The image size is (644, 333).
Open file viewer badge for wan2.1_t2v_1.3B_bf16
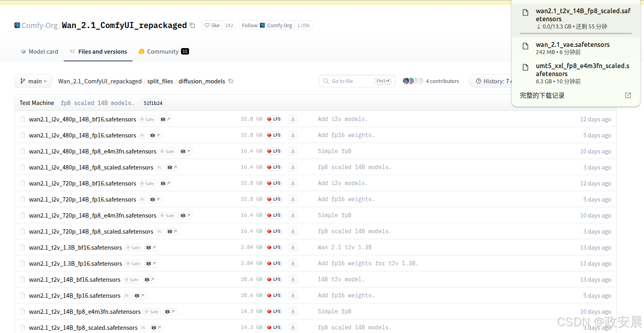151,248
